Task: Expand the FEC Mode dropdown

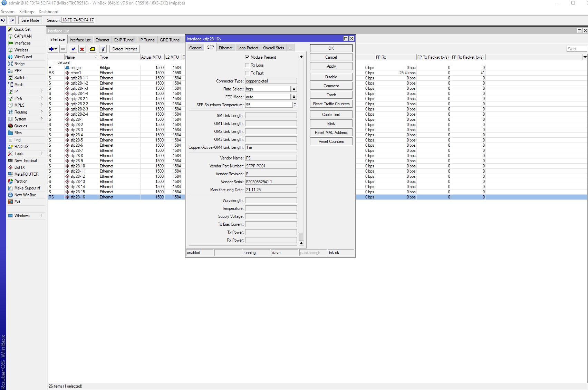Action: (294, 97)
